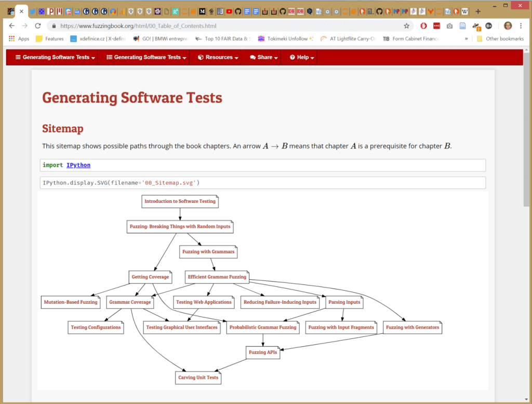
Task: Click the AdBlock hand extension icon
Action: pyautogui.click(x=423, y=25)
